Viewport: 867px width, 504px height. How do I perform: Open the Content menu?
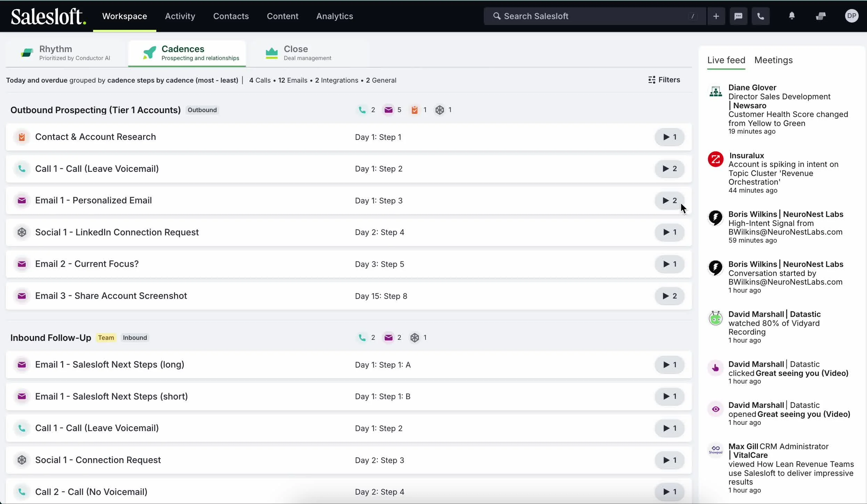click(x=282, y=16)
